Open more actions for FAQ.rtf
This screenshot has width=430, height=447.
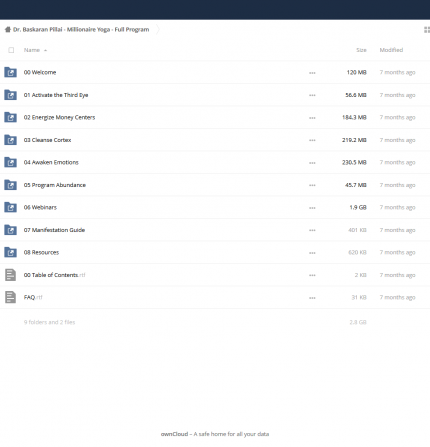click(312, 298)
